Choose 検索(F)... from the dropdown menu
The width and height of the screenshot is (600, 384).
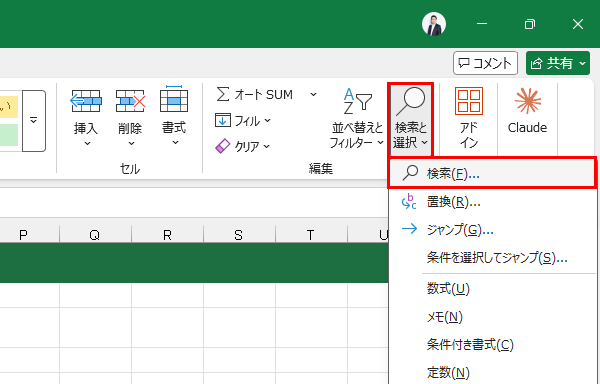492,174
